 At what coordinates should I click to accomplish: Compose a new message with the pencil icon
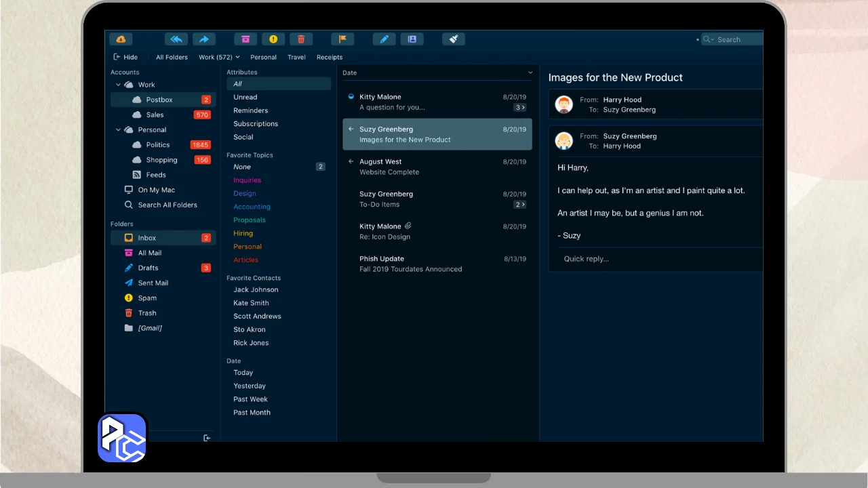coord(384,39)
